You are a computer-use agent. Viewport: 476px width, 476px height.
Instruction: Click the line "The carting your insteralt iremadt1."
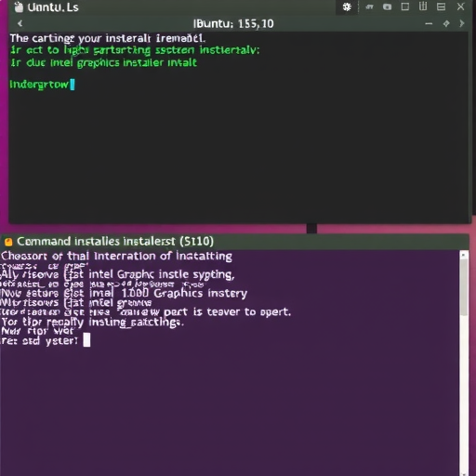point(108,38)
